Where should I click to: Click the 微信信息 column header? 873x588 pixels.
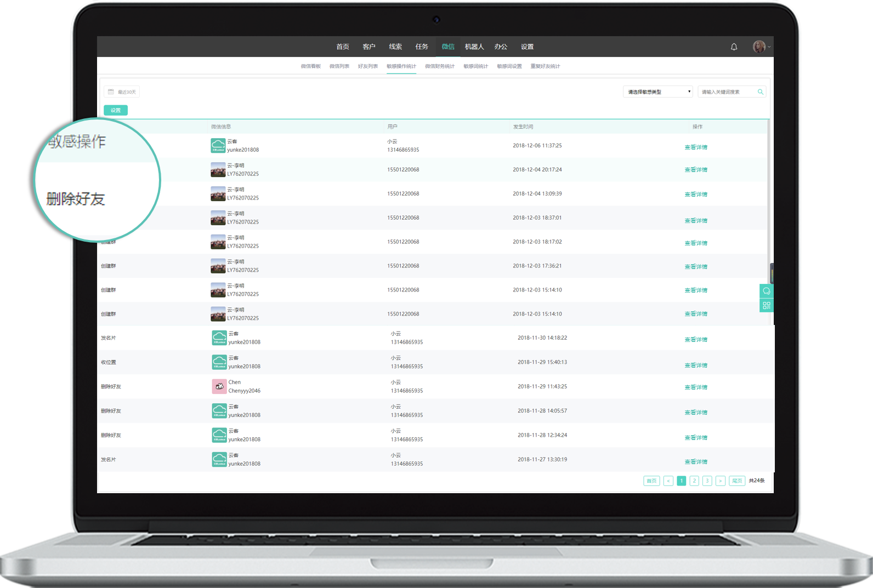(x=221, y=127)
